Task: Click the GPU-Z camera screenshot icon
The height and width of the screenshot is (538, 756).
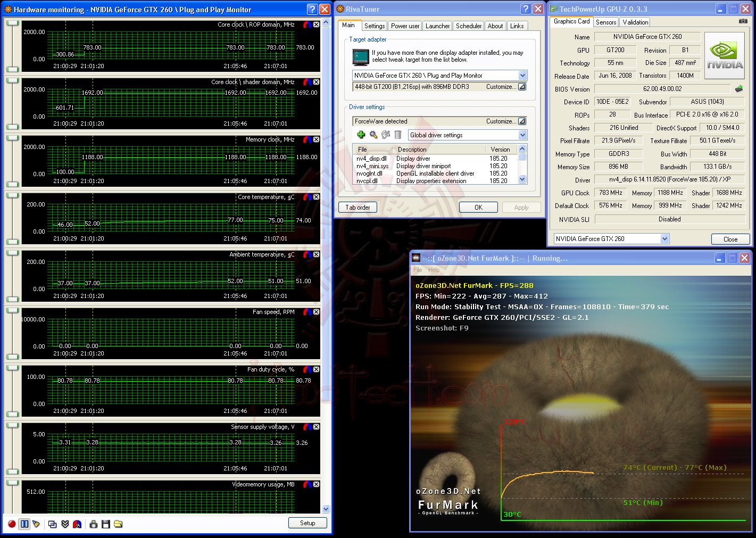Action: pyautogui.click(x=743, y=21)
